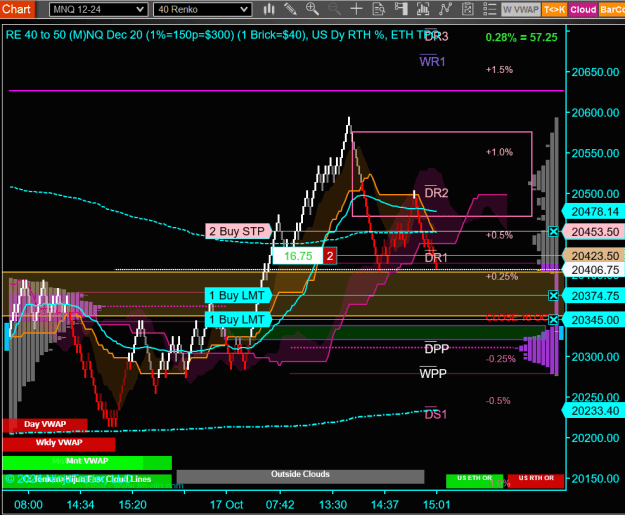Toggle the Day VWAP button
This screenshot has height=515, width=625.
45,425
